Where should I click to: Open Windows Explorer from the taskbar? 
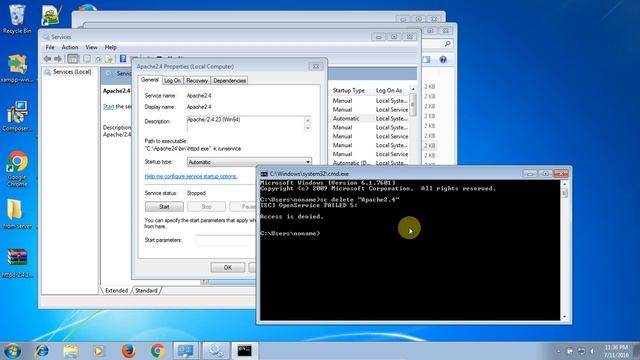pyautogui.click(x=71, y=351)
